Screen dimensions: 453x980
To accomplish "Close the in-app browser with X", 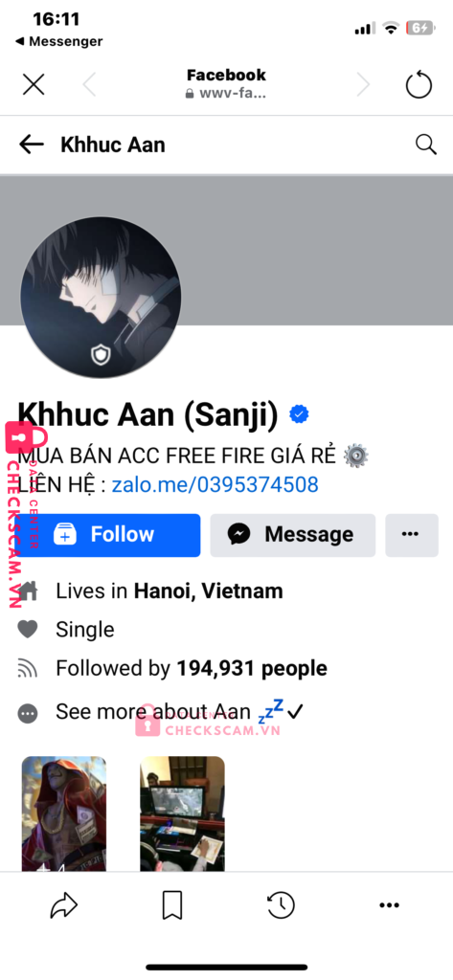I will tap(34, 84).
